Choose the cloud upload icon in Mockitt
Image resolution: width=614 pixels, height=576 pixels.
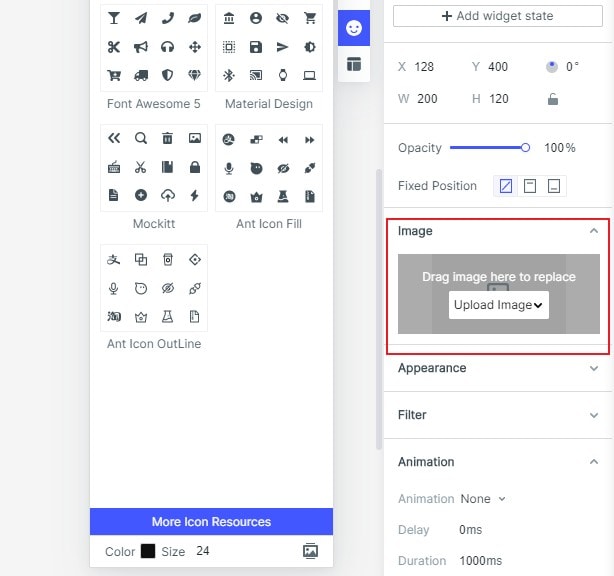[168, 195]
